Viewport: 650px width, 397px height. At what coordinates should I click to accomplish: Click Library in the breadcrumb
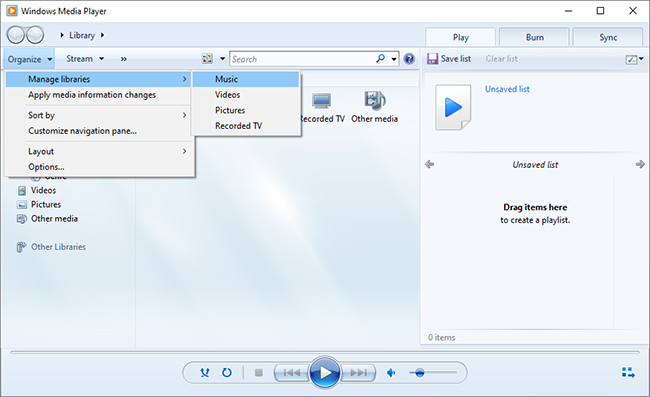(82, 35)
